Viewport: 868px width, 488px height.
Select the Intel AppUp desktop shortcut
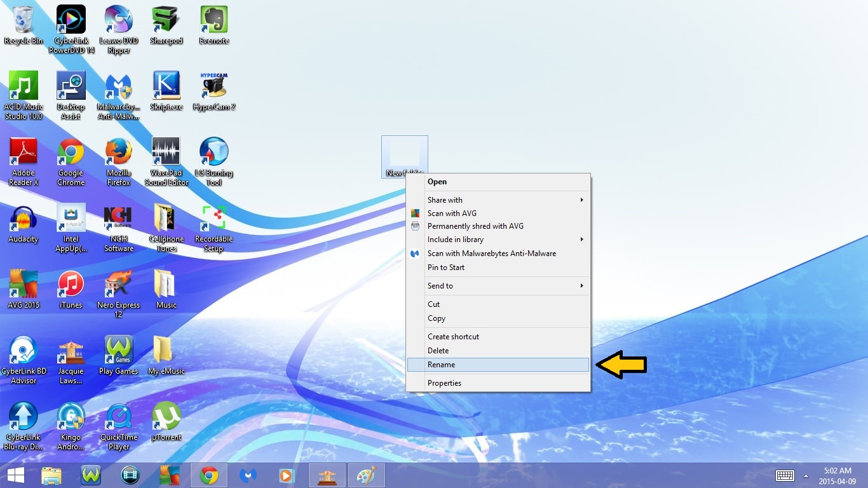(x=71, y=227)
